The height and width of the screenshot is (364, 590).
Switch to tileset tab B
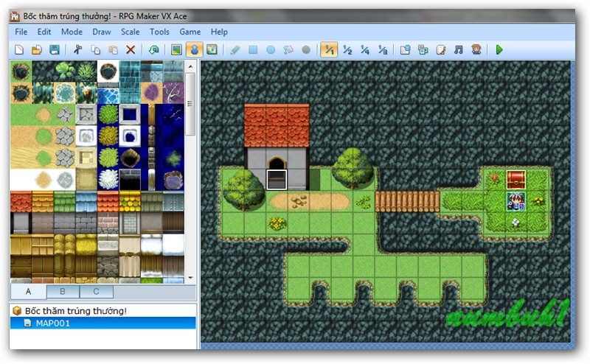(x=63, y=292)
